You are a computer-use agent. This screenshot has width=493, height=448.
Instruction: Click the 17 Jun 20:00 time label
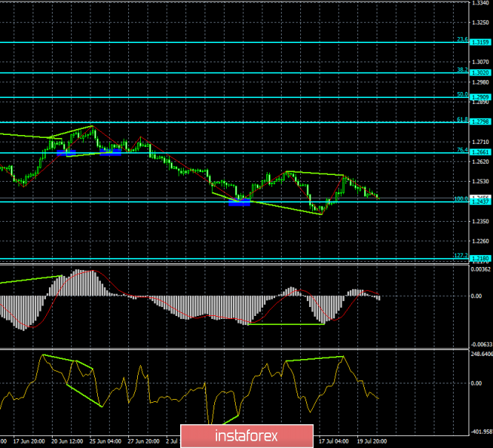(29, 441)
